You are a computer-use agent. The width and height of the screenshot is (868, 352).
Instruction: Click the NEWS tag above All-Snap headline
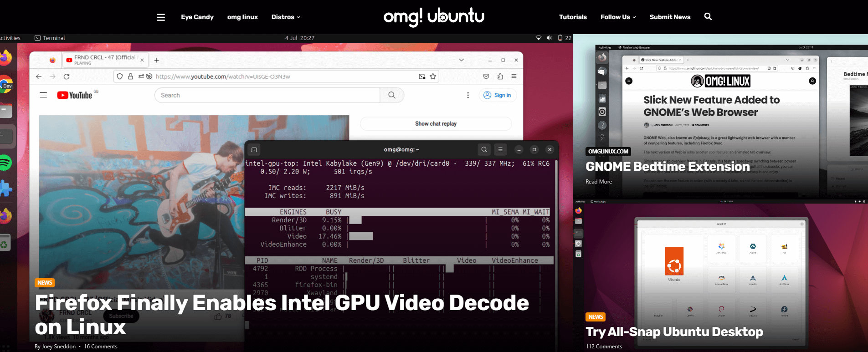point(596,317)
